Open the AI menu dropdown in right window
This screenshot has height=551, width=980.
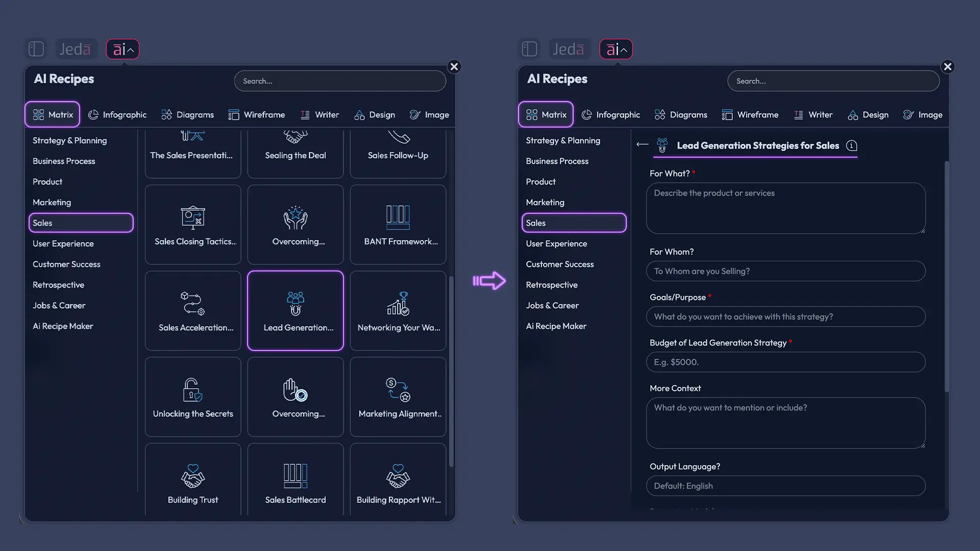pyautogui.click(x=616, y=49)
